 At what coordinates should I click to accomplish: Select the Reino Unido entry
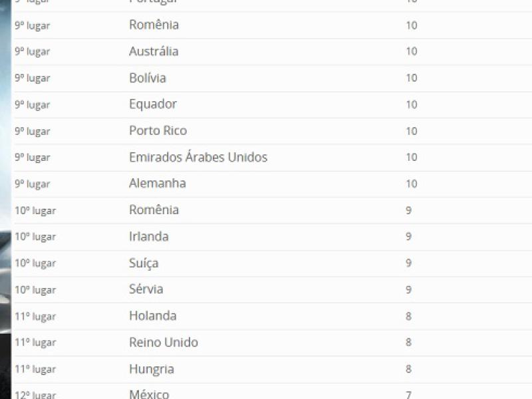[164, 342]
